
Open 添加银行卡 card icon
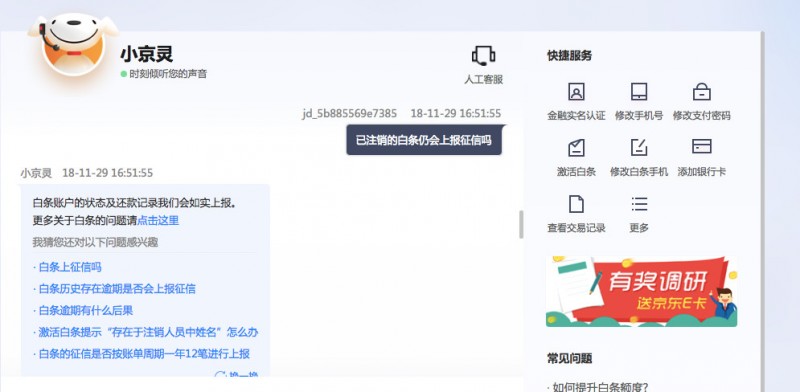click(702, 146)
